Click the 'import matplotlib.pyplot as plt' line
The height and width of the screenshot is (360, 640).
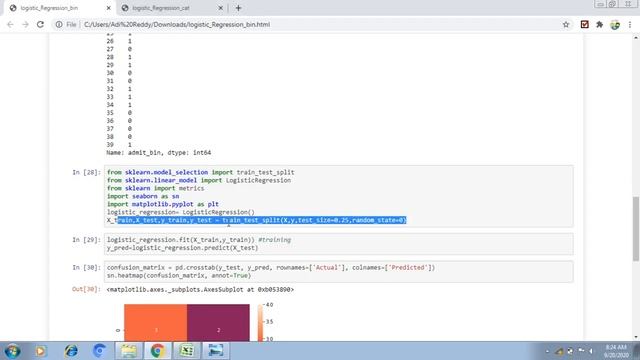click(x=163, y=204)
